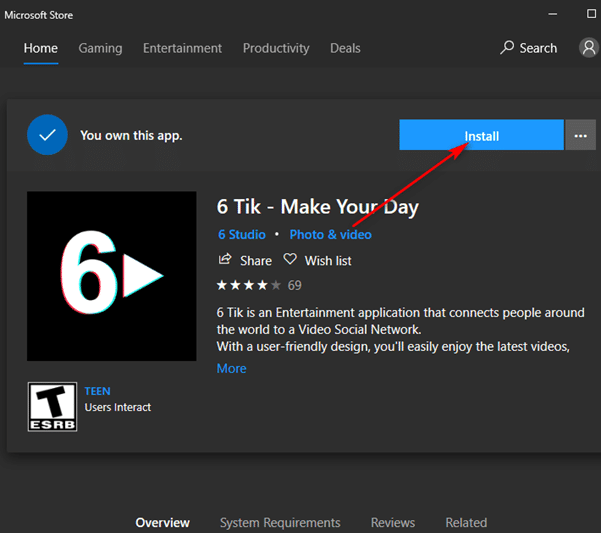
Task: Open the Photo & video category link
Action: [330, 234]
